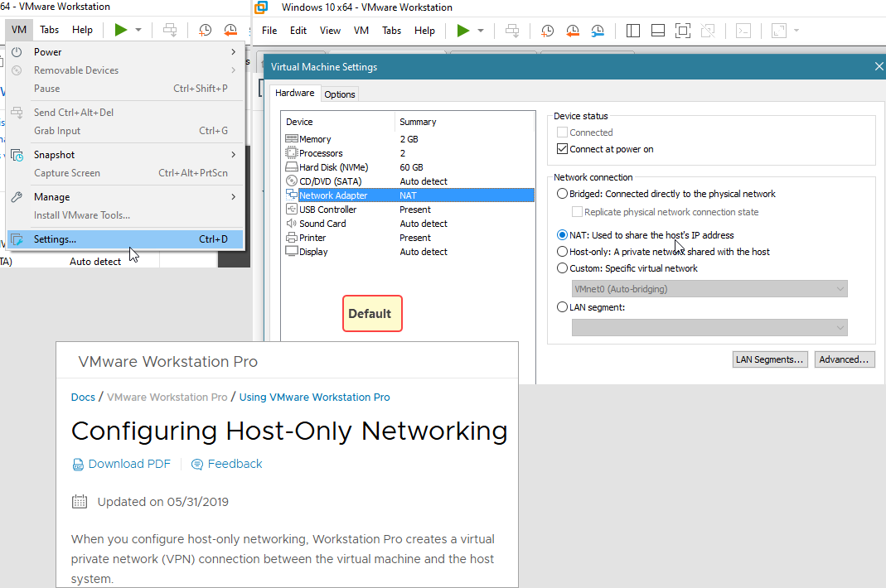The image size is (886, 588).
Task: Choose the Host-only private network option
Action: pos(562,252)
